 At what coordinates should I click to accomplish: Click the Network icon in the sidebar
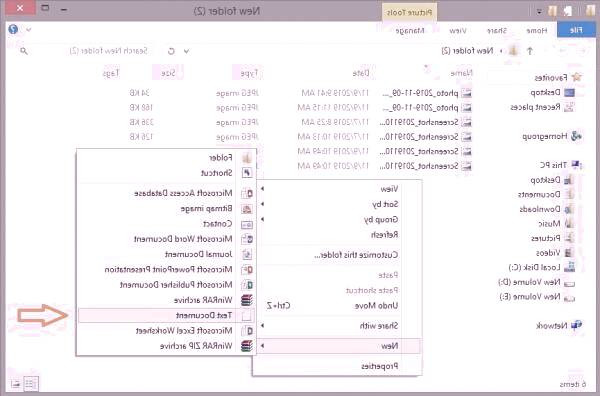[x=576, y=326]
